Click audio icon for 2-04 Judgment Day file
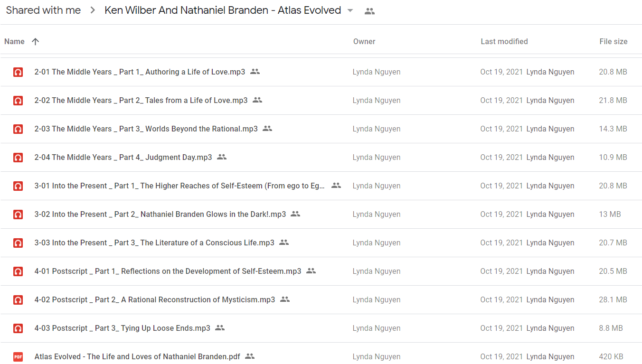The width and height of the screenshot is (642, 364). [18, 158]
